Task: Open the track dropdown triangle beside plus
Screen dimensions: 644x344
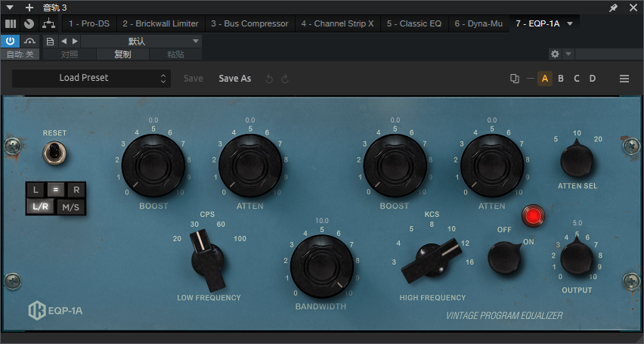Action: 10,8
